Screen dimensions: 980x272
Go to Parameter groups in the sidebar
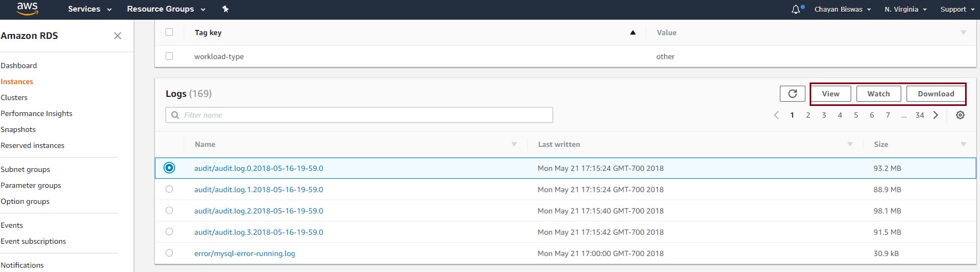point(31,185)
